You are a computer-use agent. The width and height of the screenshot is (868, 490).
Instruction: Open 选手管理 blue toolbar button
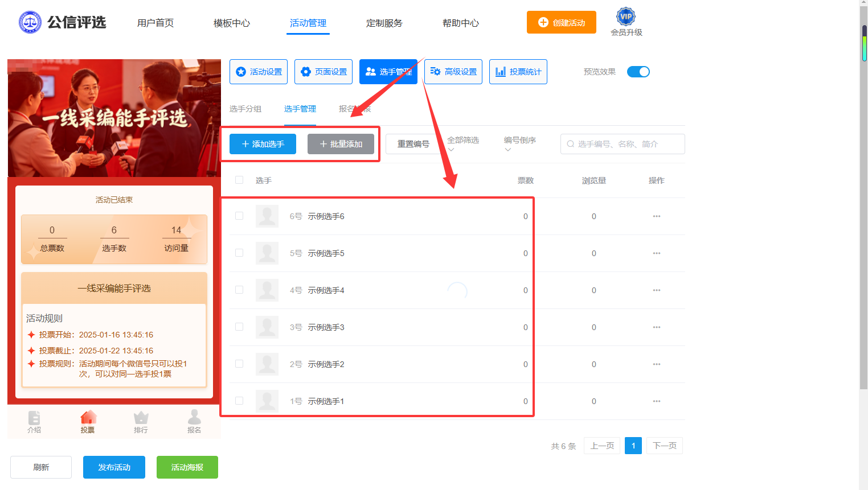[388, 72]
